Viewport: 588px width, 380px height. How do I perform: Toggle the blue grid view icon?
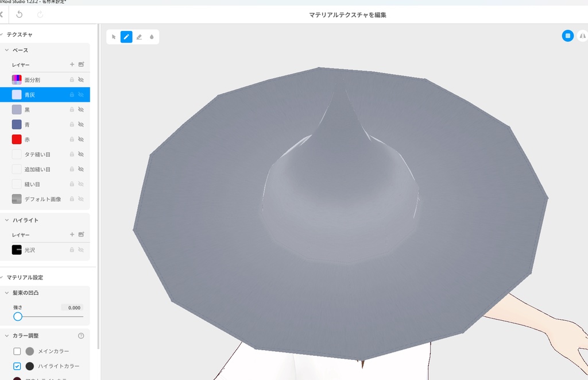coord(568,36)
